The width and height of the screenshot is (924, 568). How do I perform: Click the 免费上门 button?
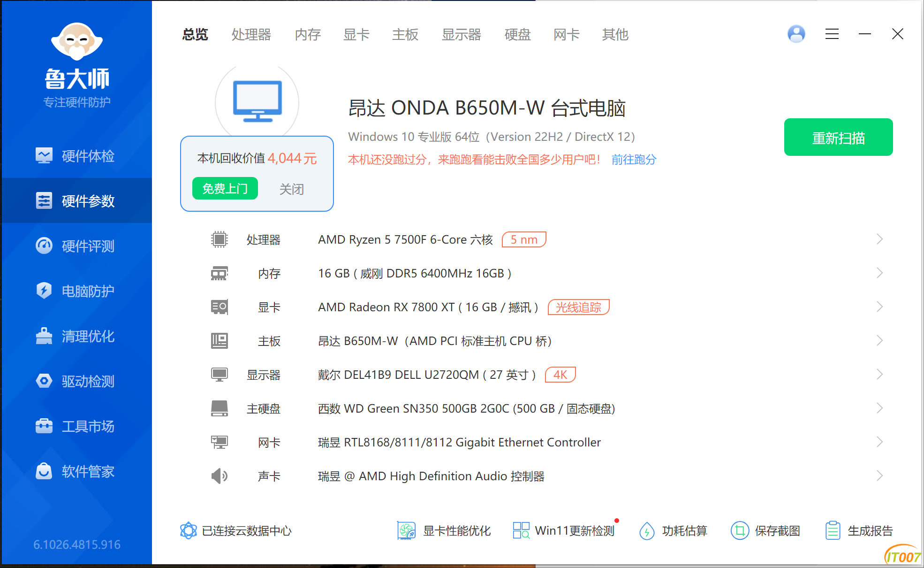pos(225,188)
